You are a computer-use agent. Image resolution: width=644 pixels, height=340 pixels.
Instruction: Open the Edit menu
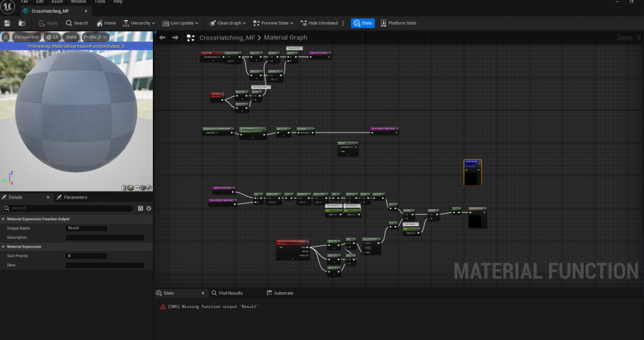coord(40,2)
